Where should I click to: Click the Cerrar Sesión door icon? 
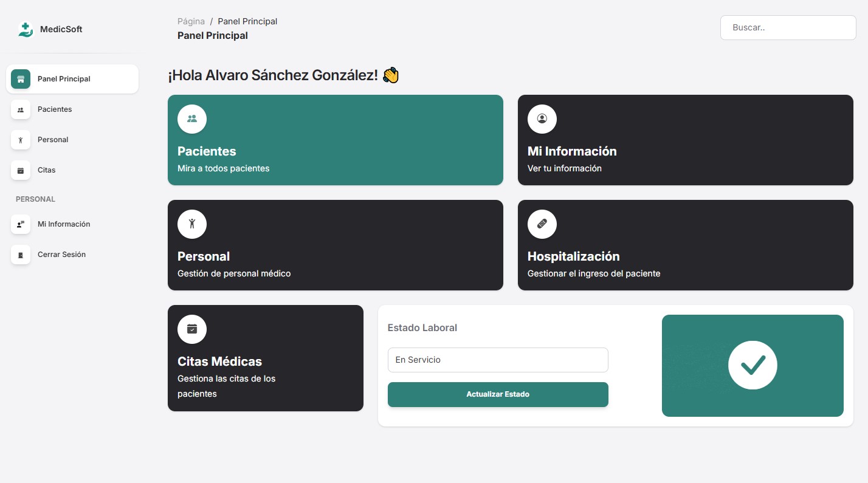[x=21, y=255]
